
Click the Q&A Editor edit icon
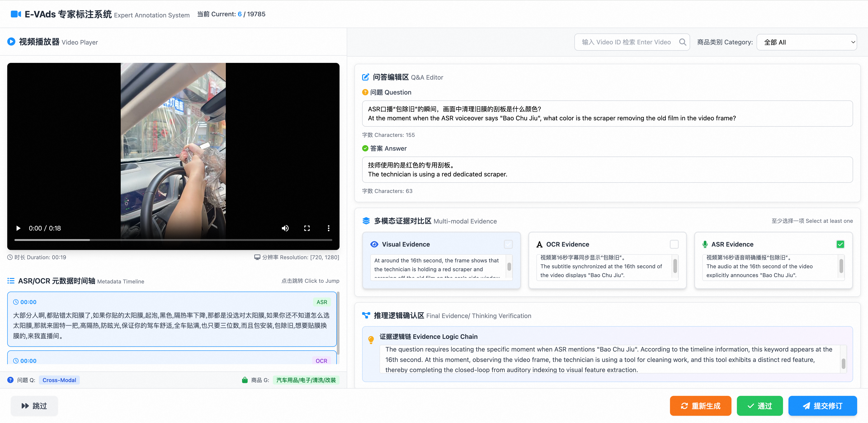coord(366,77)
